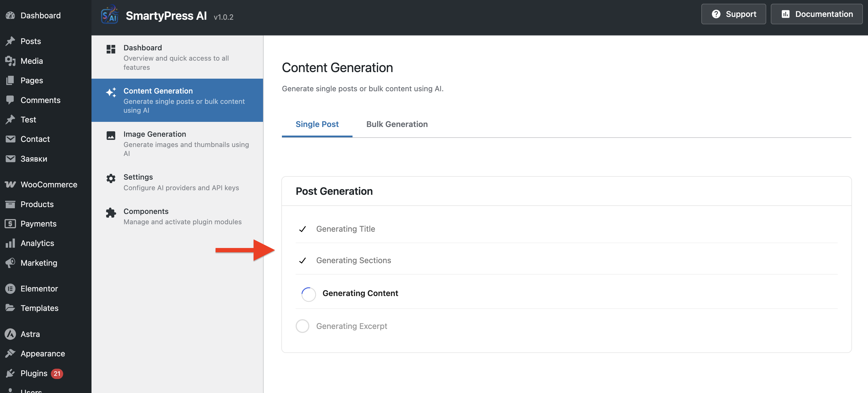Click the Components puzzle piece icon
The image size is (868, 393).
tap(111, 213)
